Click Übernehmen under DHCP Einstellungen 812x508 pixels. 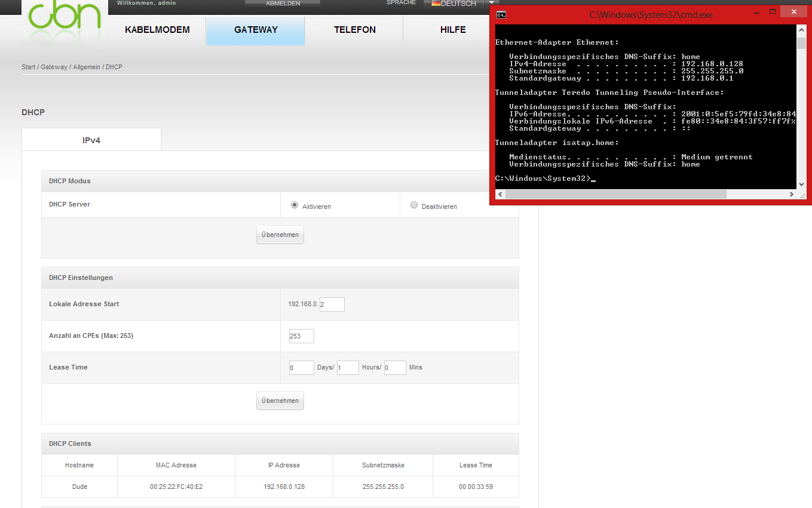pyautogui.click(x=280, y=401)
